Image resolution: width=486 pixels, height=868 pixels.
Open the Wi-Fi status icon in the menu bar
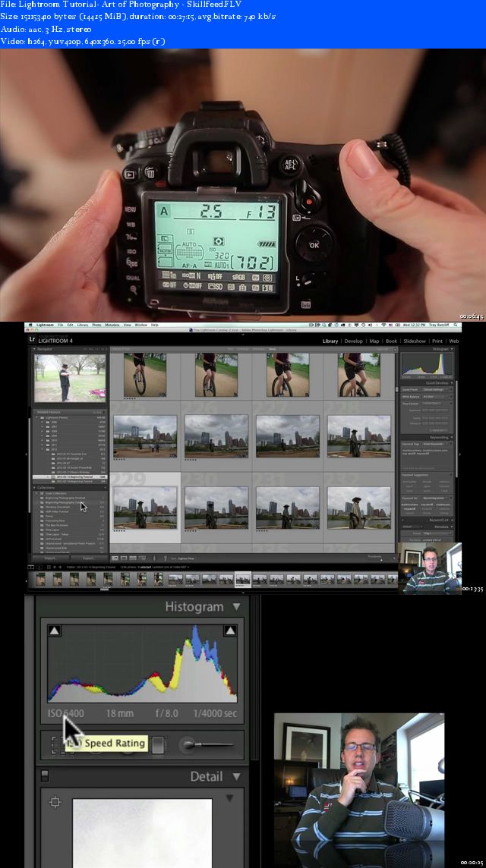(x=383, y=325)
